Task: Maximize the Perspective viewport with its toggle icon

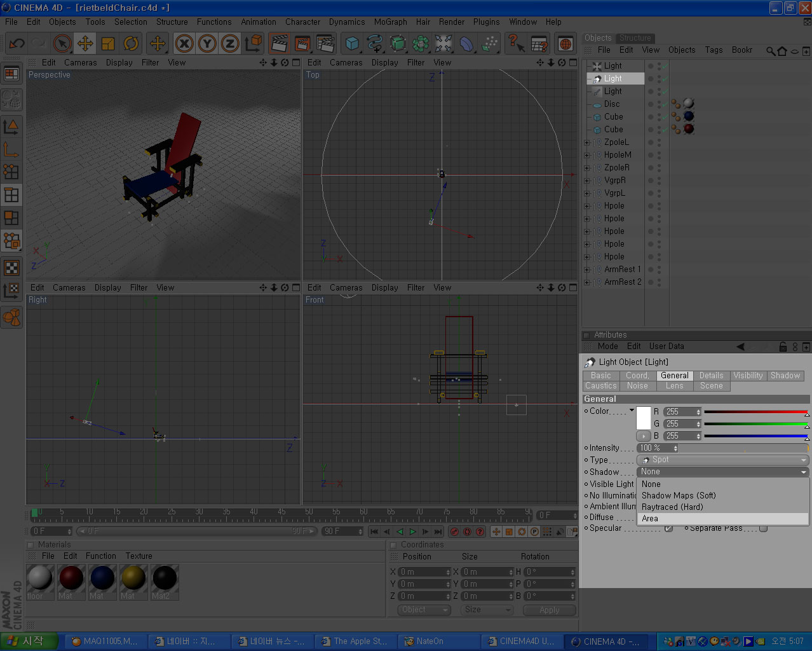Action: (x=295, y=62)
